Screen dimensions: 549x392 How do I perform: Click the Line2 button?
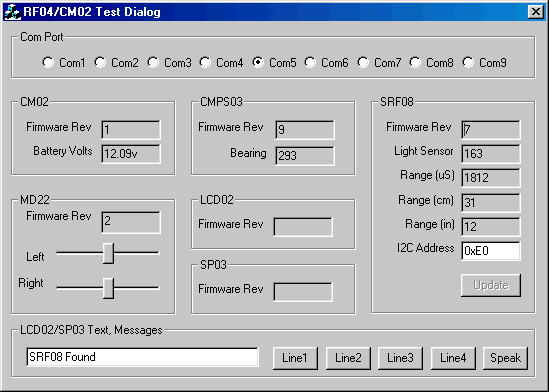pyautogui.click(x=348, y=358)
